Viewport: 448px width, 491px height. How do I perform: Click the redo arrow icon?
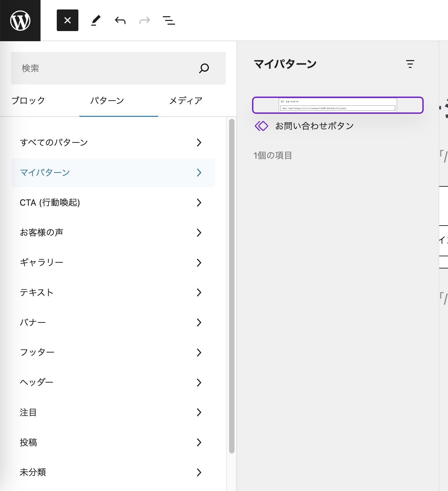coord(145,21)
